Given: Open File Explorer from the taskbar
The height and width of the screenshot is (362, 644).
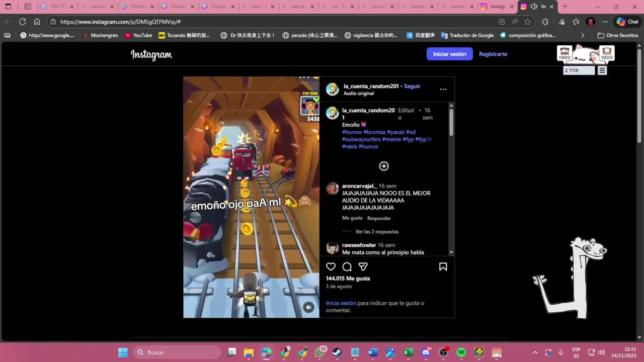Looking at the screenshot, I should [249, 352].
